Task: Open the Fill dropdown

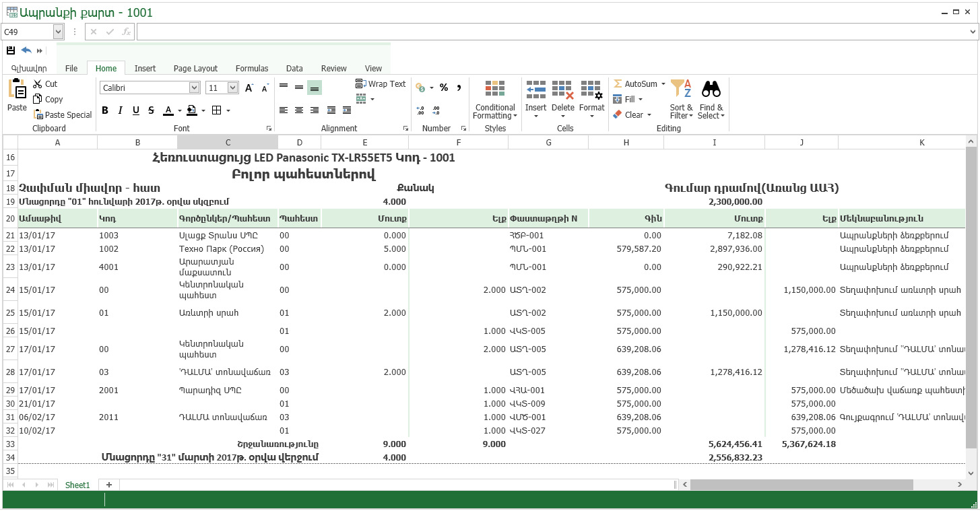Action: pos(628,100)
